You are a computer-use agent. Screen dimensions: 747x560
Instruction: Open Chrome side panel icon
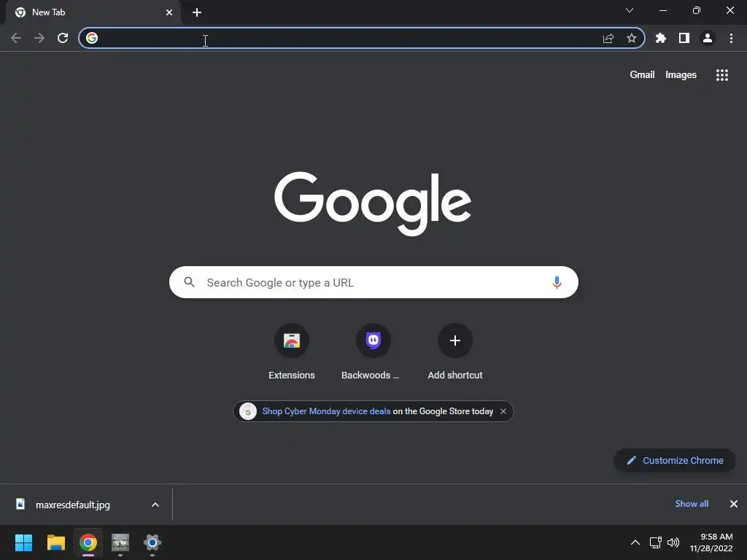[x=684, y=38]
